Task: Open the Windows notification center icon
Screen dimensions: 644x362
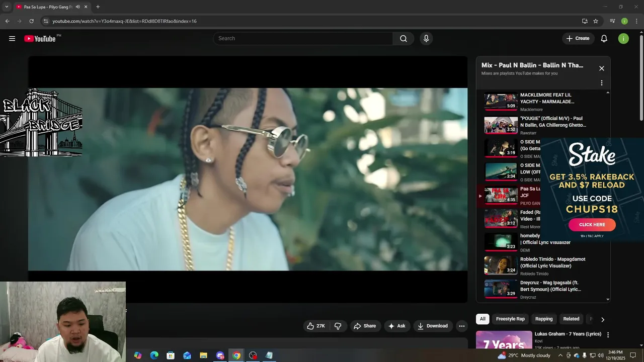Action: [x=633, y=355]
